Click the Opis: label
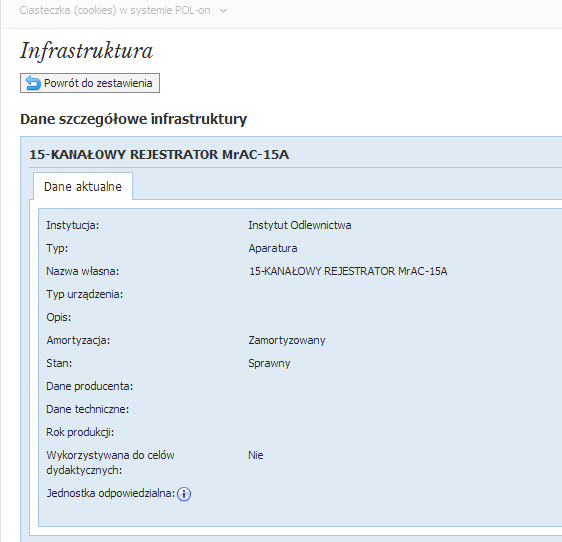Image resolution: width=562 pixels, height=542 pixels. (x=58, y=317)
